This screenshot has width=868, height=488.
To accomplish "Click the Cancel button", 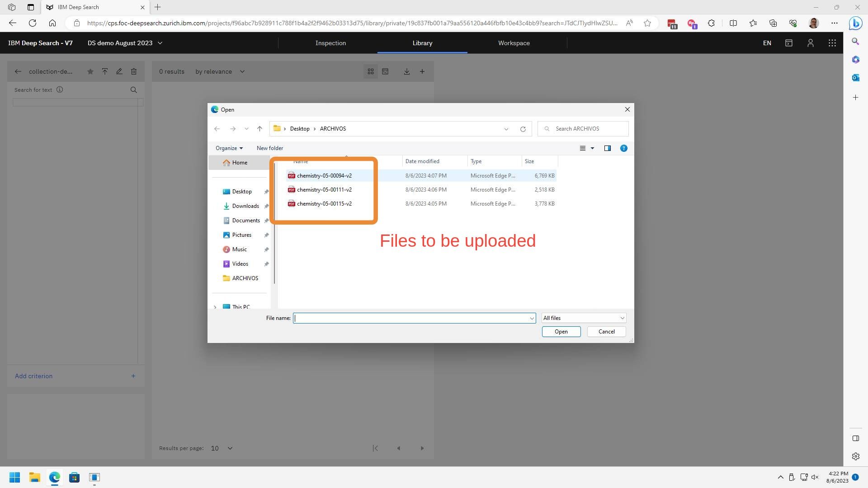I will coord(607,332).
